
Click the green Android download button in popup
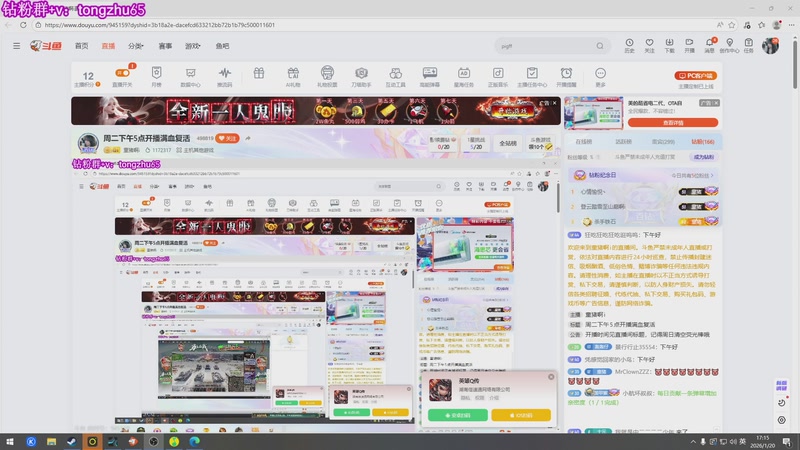click(458, 415)
